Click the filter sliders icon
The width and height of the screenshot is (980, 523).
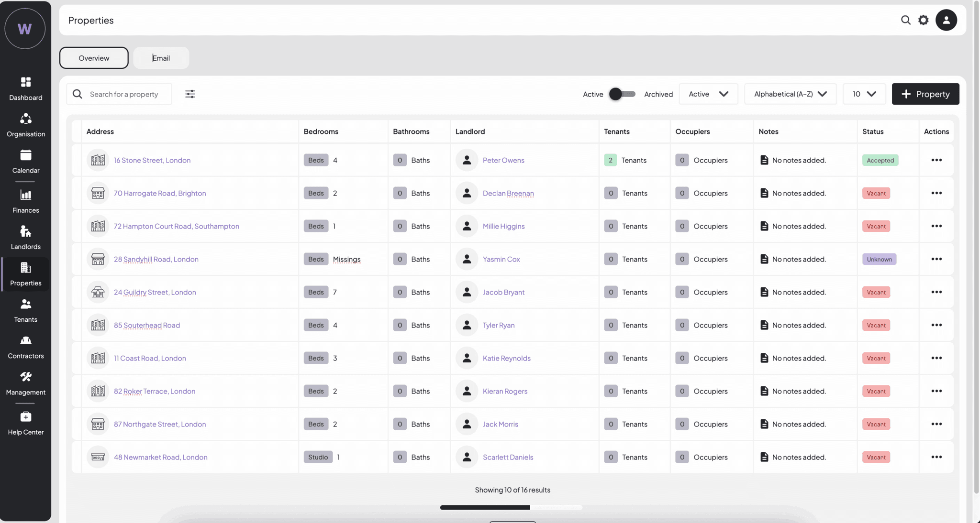[190, 94]
